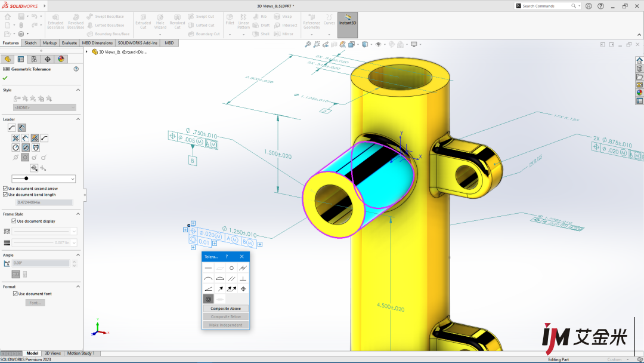Screen dimensions: 644x363
Task: Select the straightness symbol in Tolerance dialog
Action: point(208,268)
